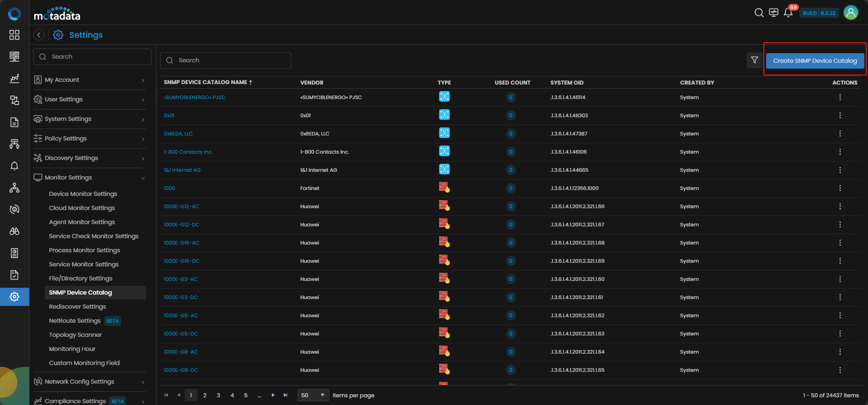
Task: Open the dashboard grid icon in the left rail
Action: pyautogui.click(x=15, y=35)
